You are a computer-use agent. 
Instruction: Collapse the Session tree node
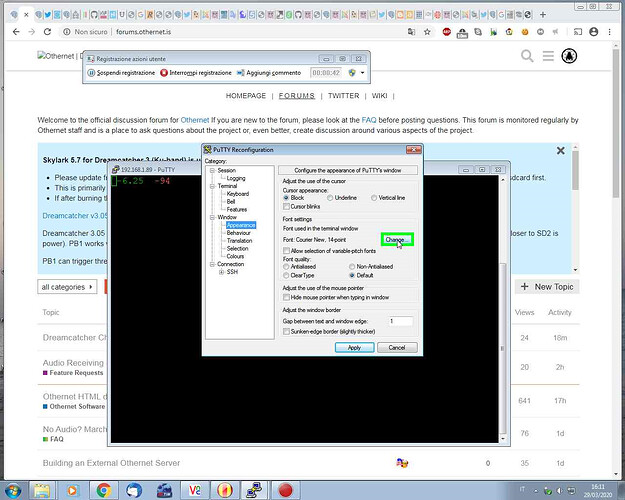tap(212, 170)
